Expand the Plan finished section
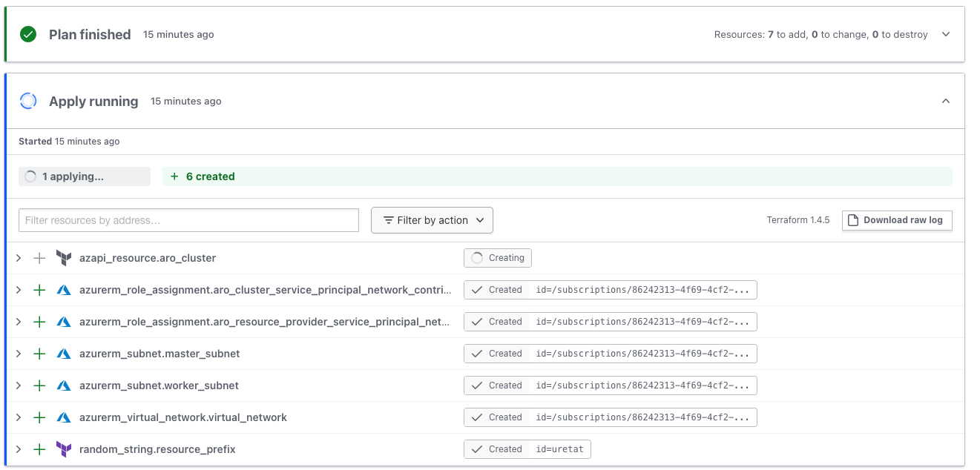Image resolution: width=980 pixels, height=470 pixels. (x=946, y=34)
